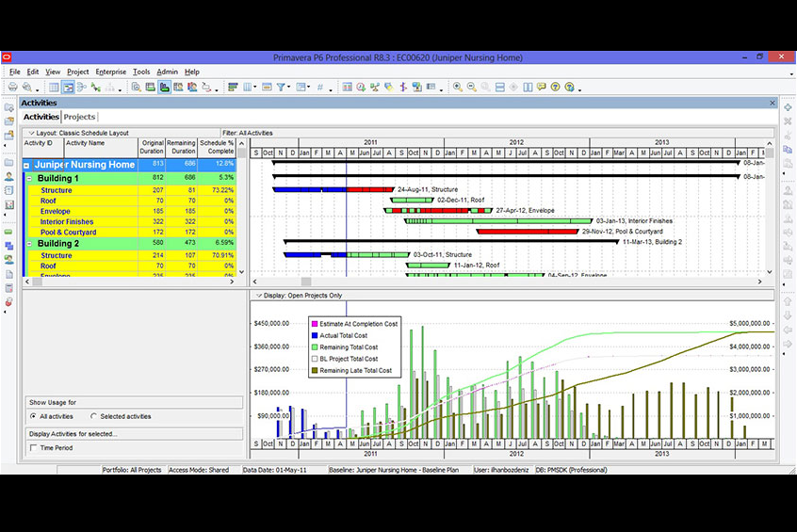The height and width of the screenshot is (532, 797).
Task: Open the Bars formatting icon
Action: click(x=233, y=87)
